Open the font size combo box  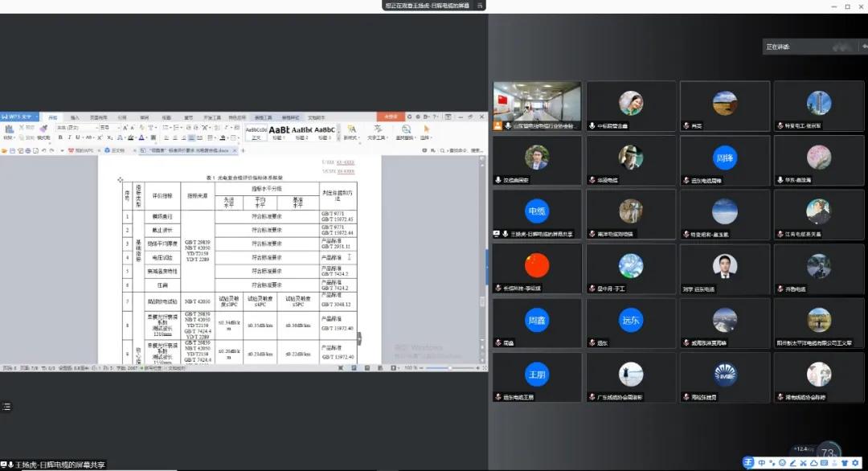(x=109, y=128)
